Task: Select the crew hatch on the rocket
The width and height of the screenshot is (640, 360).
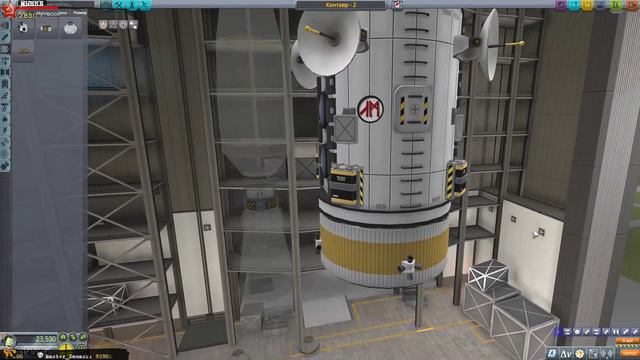Action: coord(414,109)
